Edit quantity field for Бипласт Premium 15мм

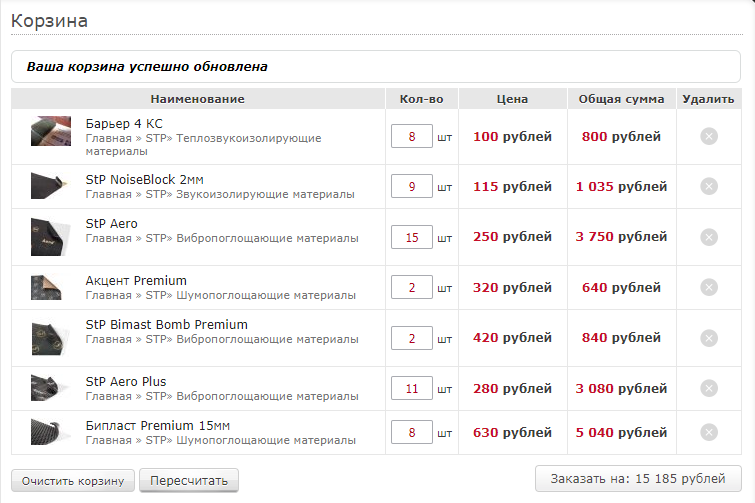click(x=412, y=432)
